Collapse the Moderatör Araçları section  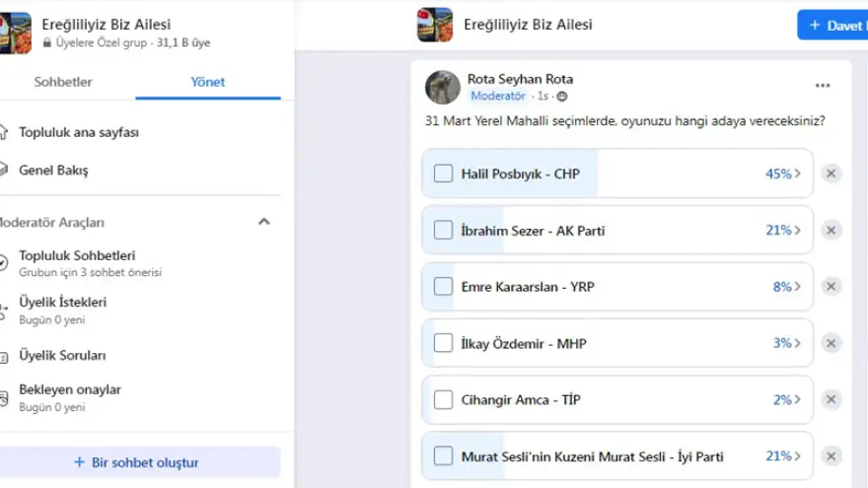(264, 222)
